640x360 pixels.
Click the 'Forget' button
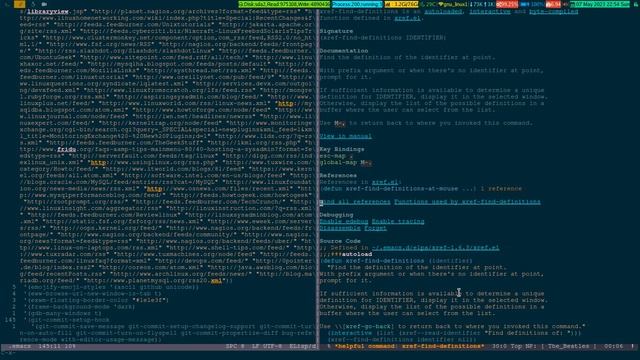[x=375, y=228]
